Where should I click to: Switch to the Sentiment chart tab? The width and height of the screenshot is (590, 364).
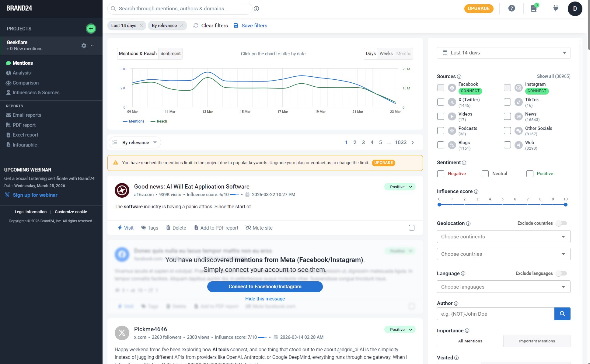tap(170, 54)
